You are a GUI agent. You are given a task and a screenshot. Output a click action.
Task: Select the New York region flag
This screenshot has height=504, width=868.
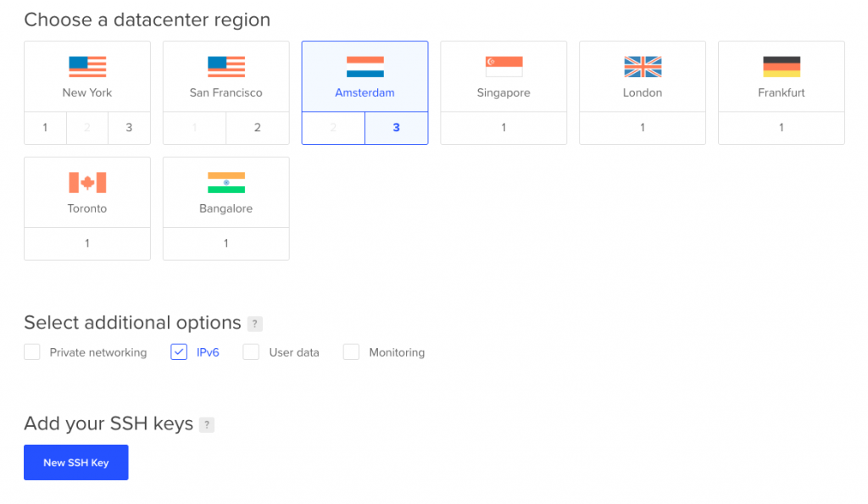87,67
